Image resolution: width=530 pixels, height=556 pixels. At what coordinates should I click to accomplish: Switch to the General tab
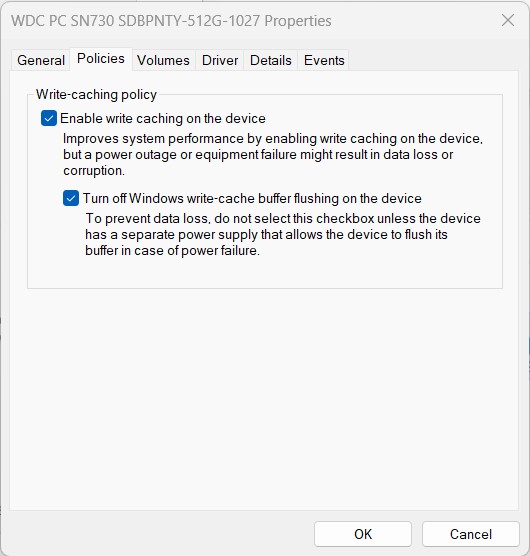41,60
